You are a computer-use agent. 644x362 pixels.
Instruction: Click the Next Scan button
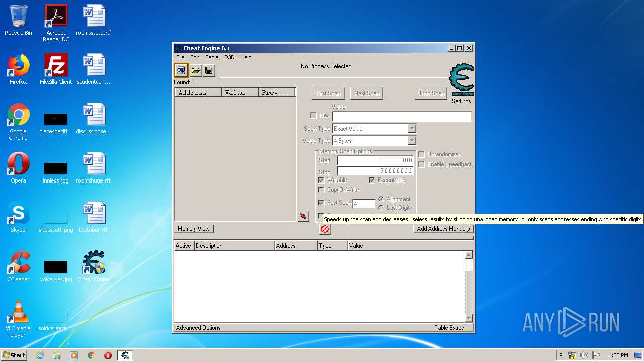point(367,93)
